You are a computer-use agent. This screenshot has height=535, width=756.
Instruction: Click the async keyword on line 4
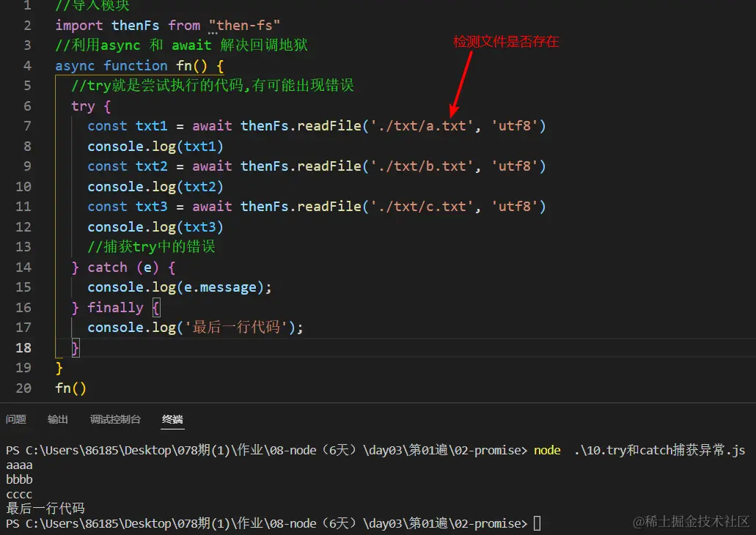[76, 65]
